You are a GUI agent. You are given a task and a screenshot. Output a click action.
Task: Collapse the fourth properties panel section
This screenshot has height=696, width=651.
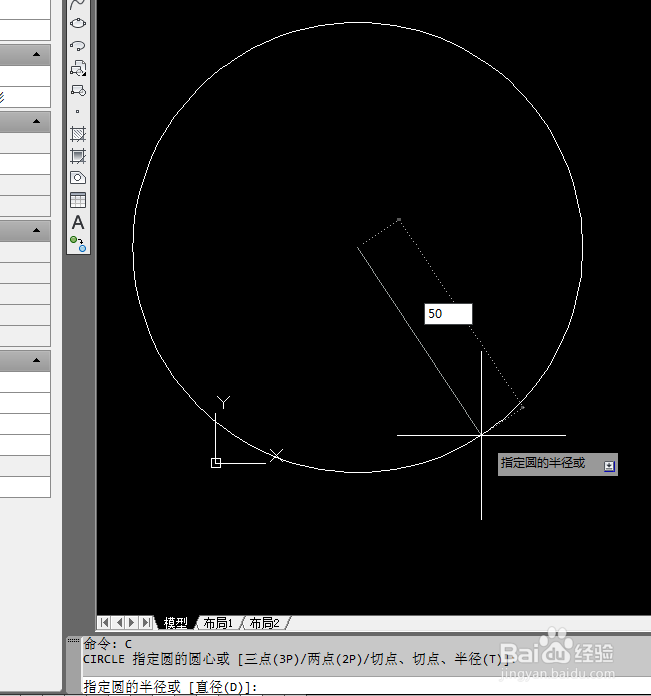36,360
